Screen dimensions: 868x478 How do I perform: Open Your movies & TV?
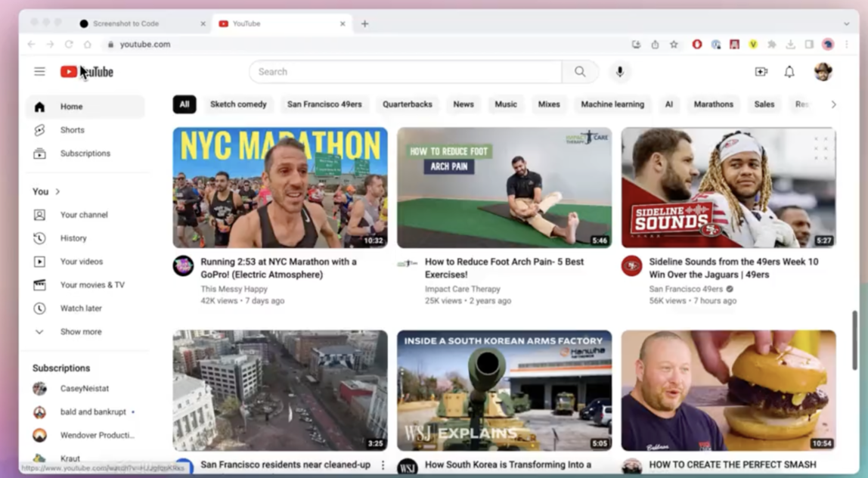click(85, 284)
